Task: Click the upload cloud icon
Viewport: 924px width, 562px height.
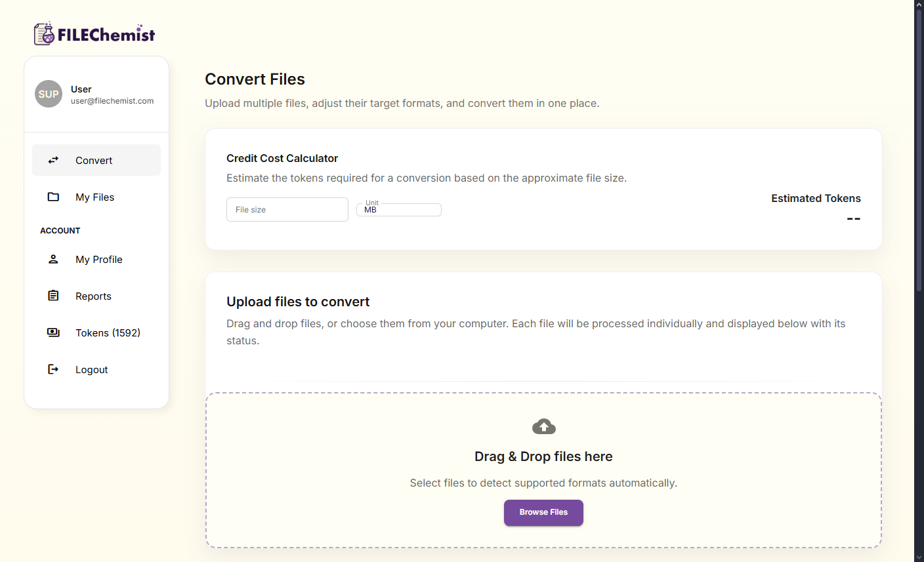Action: point(543,426)
